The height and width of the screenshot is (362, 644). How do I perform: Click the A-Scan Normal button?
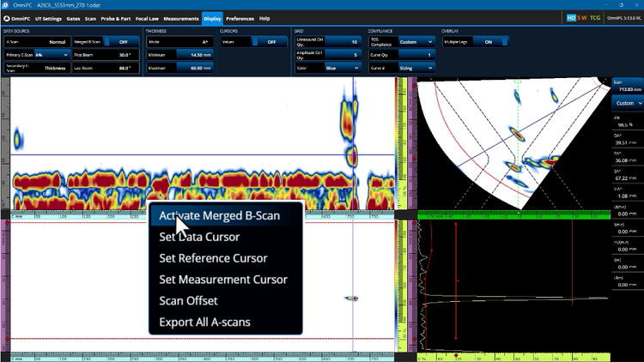coord(36,41)
